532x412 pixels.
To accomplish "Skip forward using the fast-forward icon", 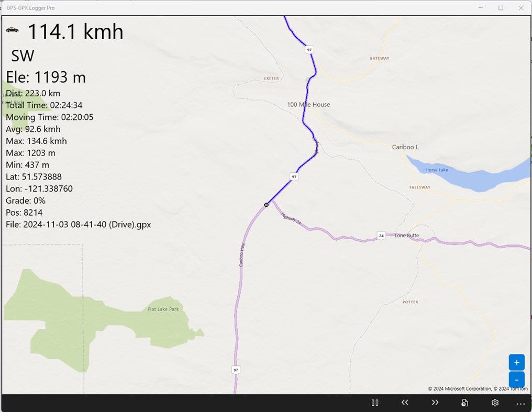I will 435,403.
